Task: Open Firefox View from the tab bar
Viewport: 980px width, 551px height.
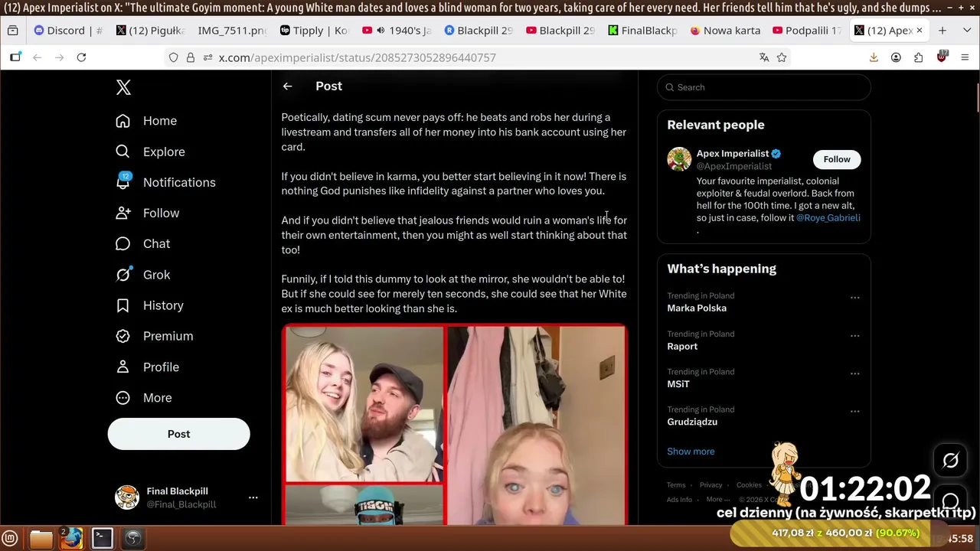Action: [x=13, y=31]
